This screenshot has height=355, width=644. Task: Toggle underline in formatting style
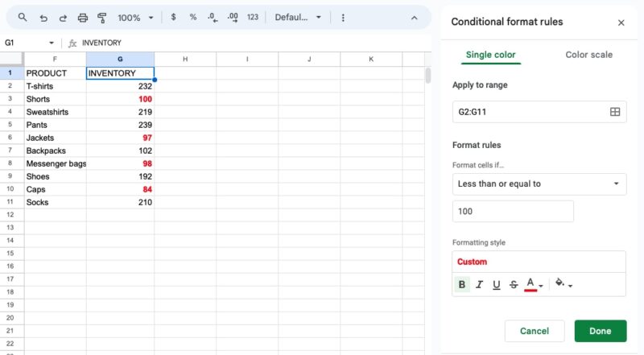496,284
